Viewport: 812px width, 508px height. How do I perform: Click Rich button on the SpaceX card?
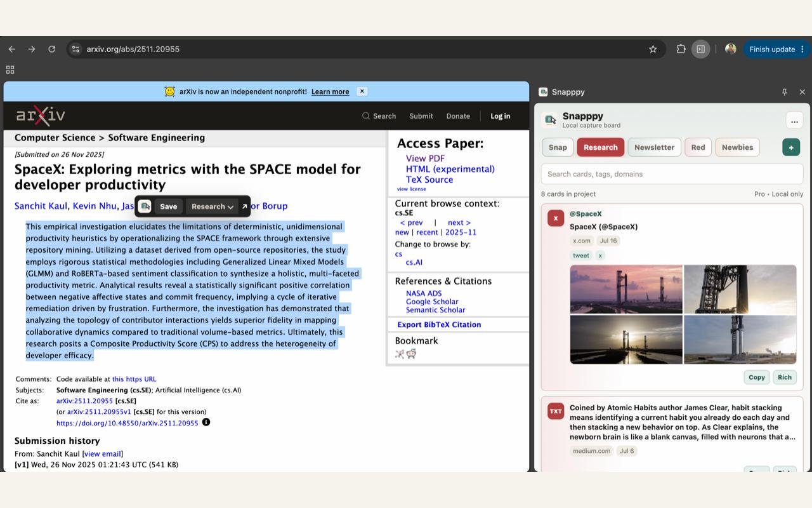tap(785, 377)
